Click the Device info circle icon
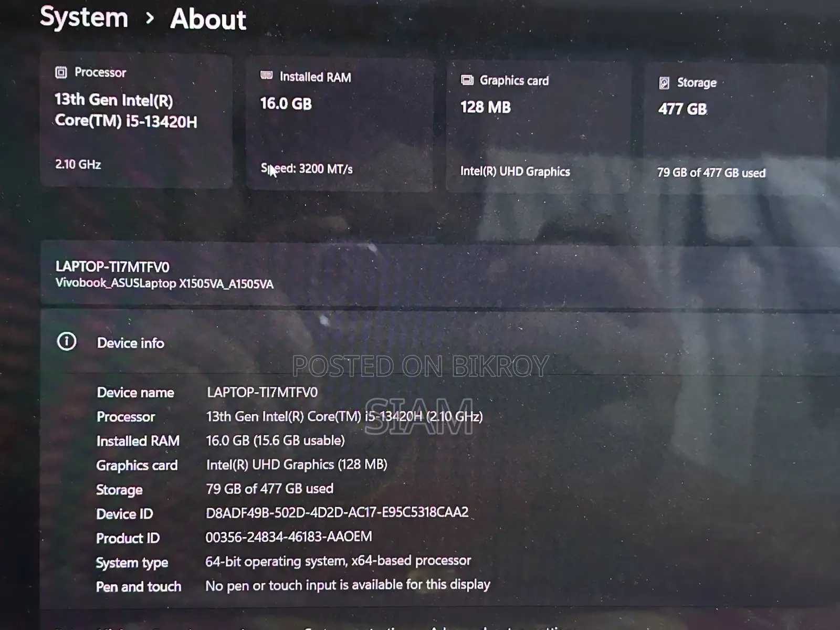The image size is (840, 630). (x=67, y=341)
